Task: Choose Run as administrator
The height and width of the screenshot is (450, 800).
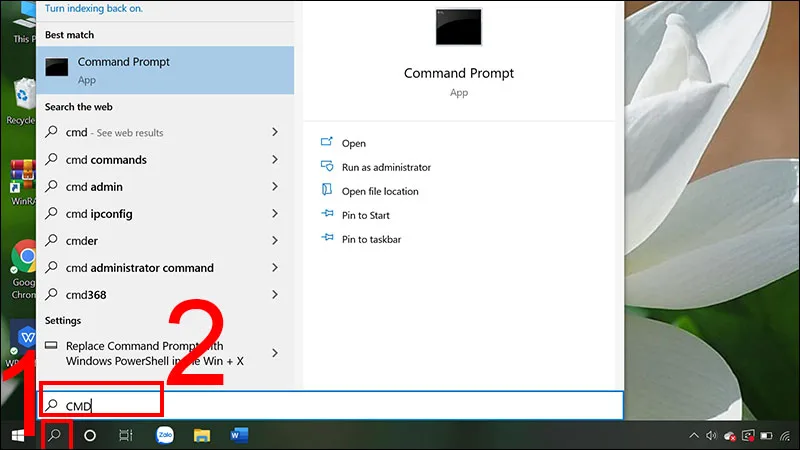Action: (x=386, y=167)
